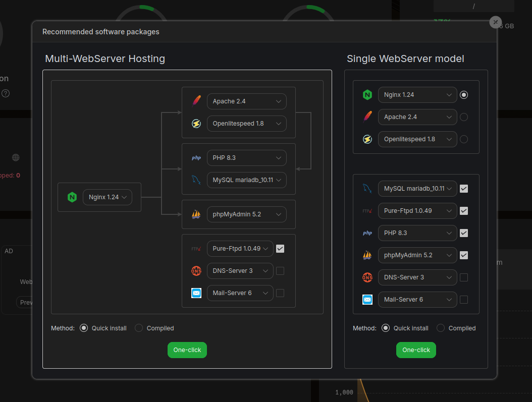Click the DNS-Server icon in Single WebServer panel

pyautogui.click(x=367, y=277)
